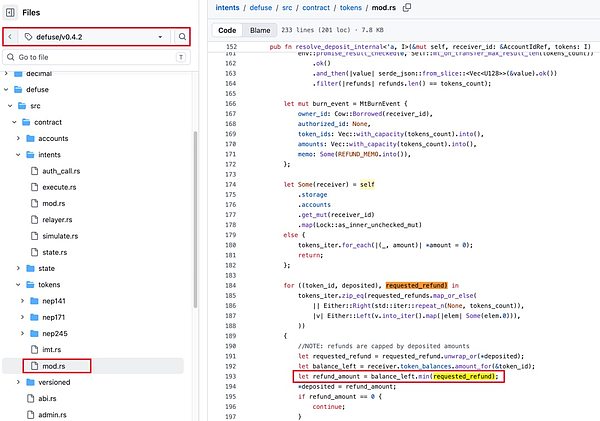Click the search magnifier icon beside tag selector
This screenshot has width=600, height=421.
pos(182,37)
